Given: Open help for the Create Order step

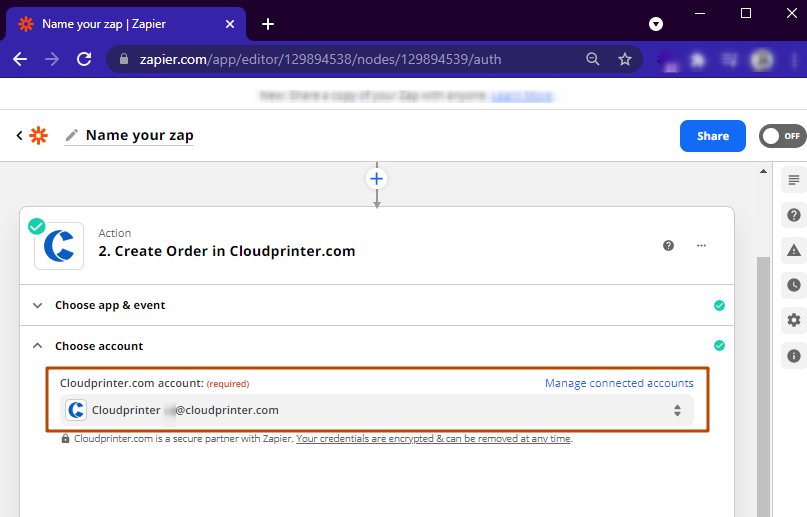Looking at the screenshot, I should coord(668,245).
